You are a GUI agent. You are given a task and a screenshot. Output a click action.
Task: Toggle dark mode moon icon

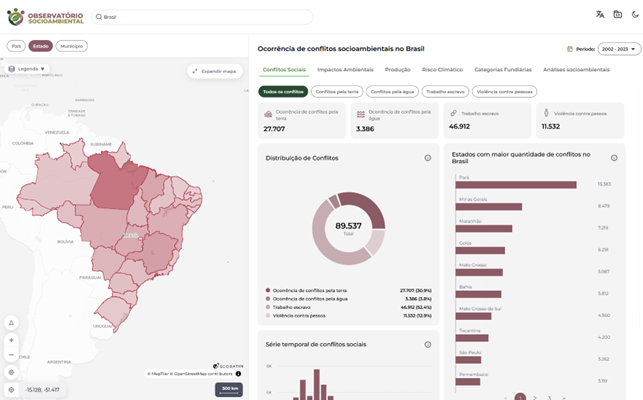tap(635, 14)
